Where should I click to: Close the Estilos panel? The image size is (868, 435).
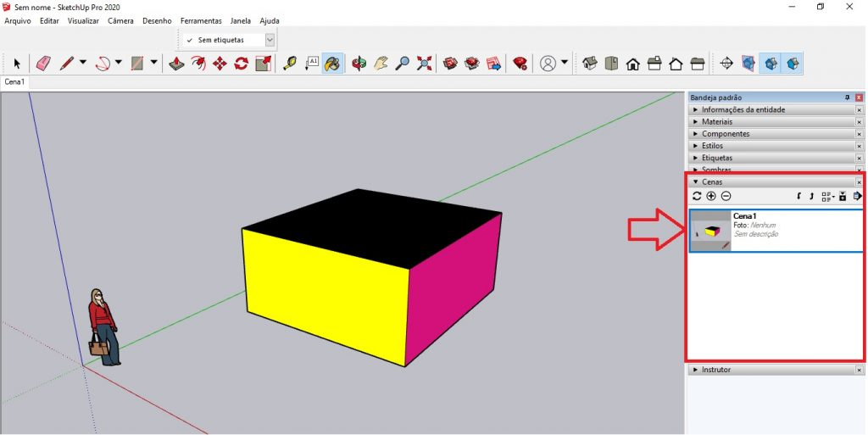pyautogui.click(x=859, y=146)
